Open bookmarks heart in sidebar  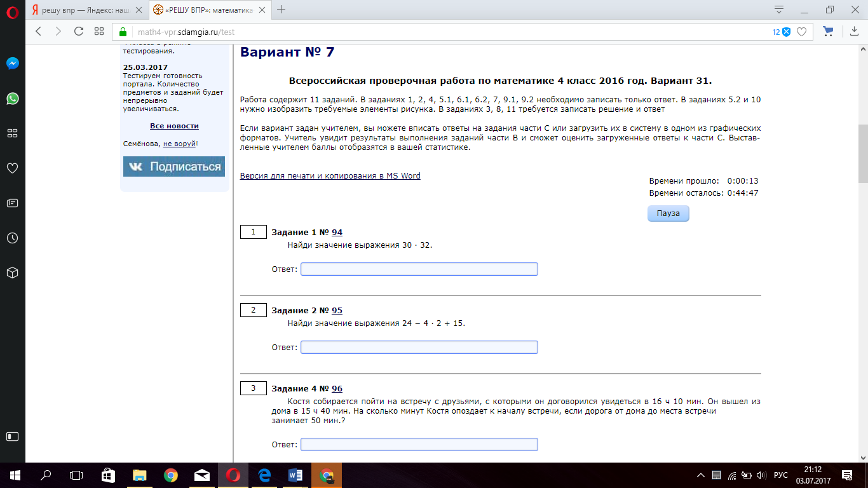point(12,168)
